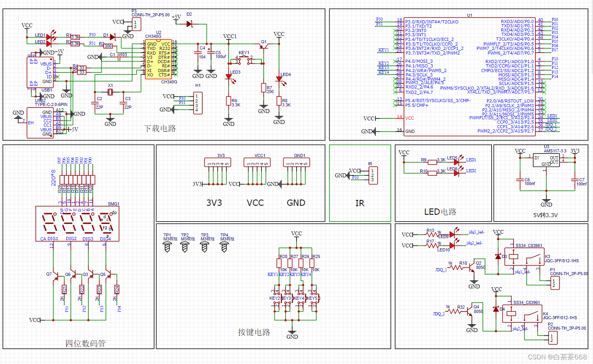This screenshot has width=593, height=364.
Task: Click the large 'IR' section label
Action: coord(360,203)
